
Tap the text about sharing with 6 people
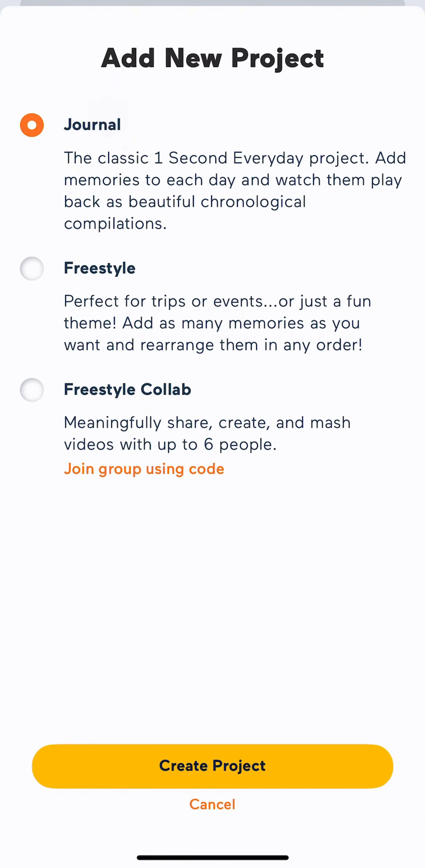(x=207, y=434)
